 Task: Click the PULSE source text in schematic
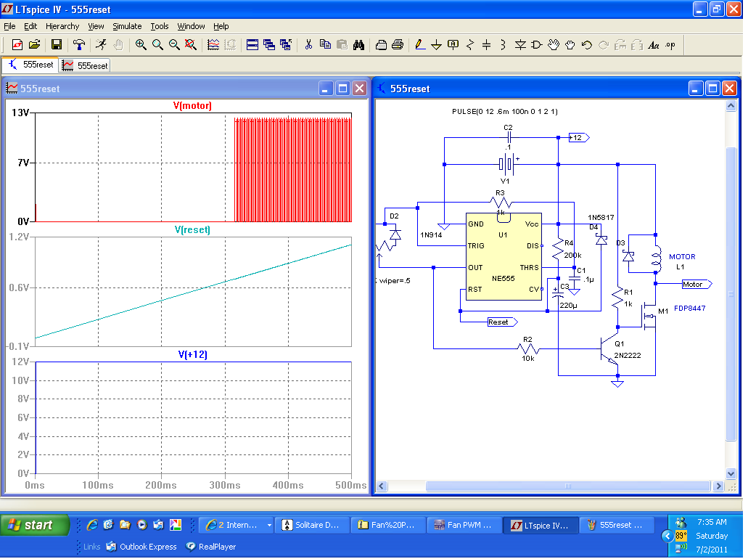pos(505,111)
